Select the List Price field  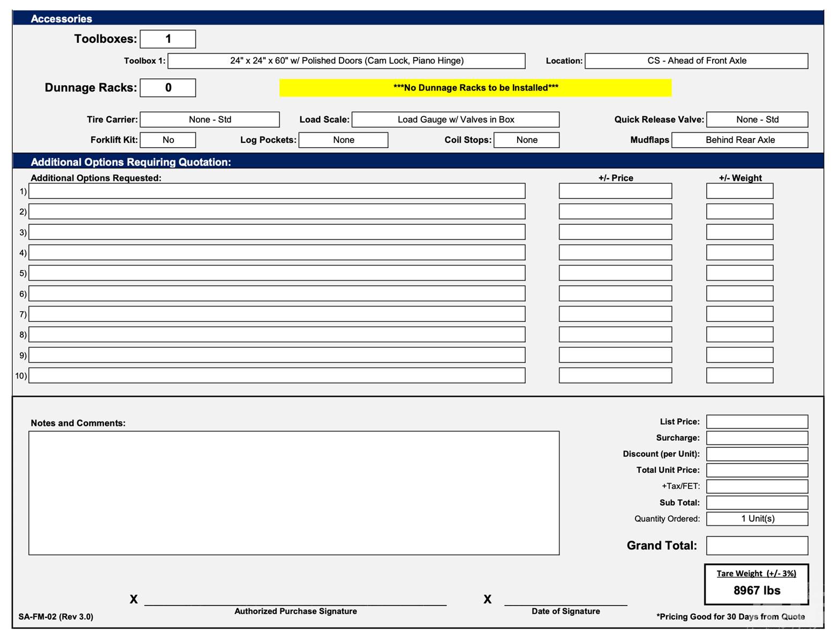756,422
